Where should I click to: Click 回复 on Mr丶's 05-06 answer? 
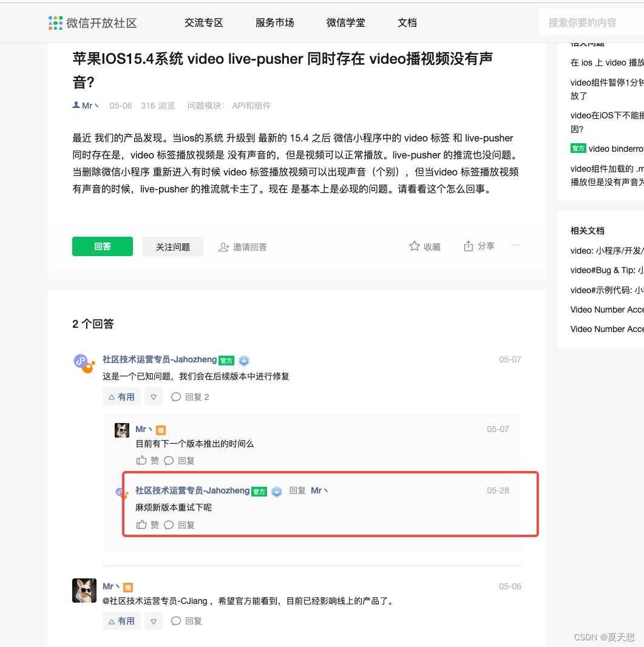tap(186, 621)
